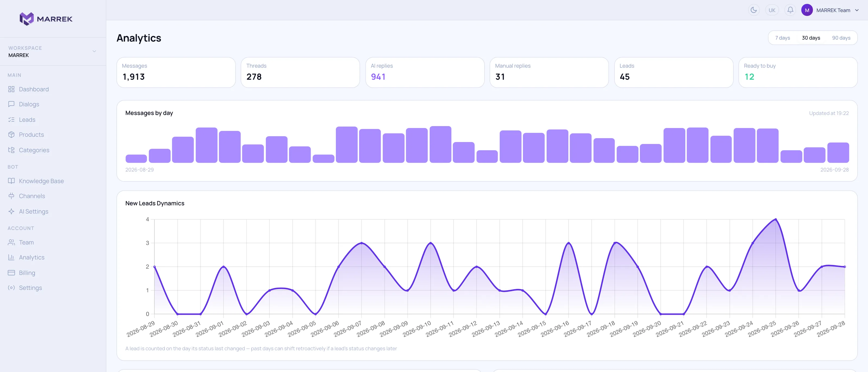The height and width of the screenshot is (372, 868).
Task: Open the Channels page
Action: tap(32, 196)
